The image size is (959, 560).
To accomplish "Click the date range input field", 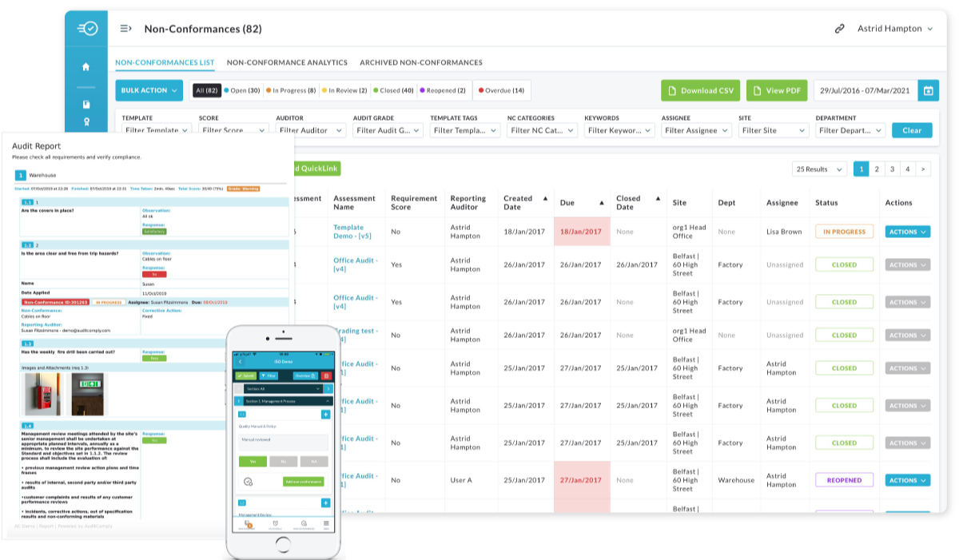I will coord(865,90).
